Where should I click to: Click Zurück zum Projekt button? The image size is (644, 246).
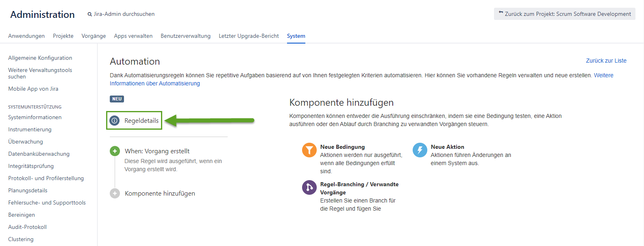564,14
